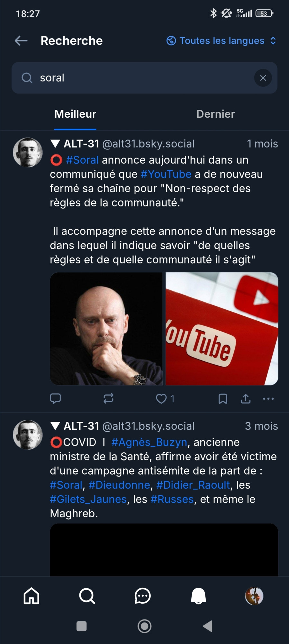289x644 pixels.
Task: Open the bald man photo in first post
Action: click(106, 329)
